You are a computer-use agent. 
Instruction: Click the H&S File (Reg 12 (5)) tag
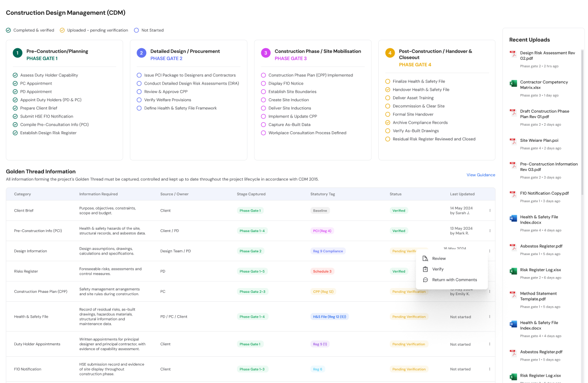click(329, 317)
